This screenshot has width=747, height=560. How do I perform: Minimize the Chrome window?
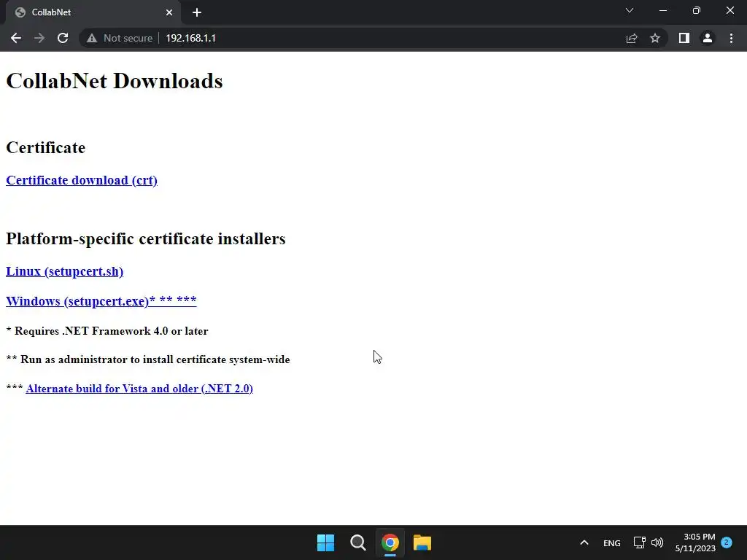(x=663, y=10)
